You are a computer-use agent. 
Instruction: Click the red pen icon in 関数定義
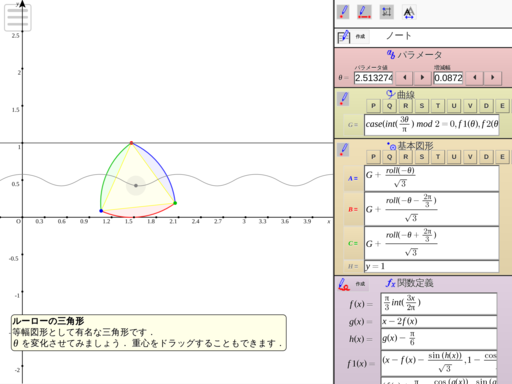(x=343, y=284)
